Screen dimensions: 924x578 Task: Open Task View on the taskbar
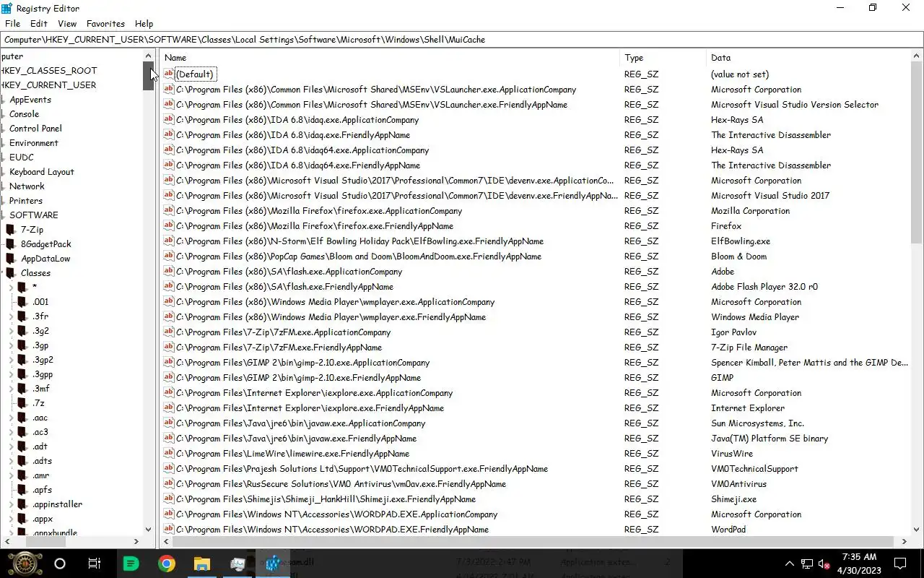coord(94,564)
